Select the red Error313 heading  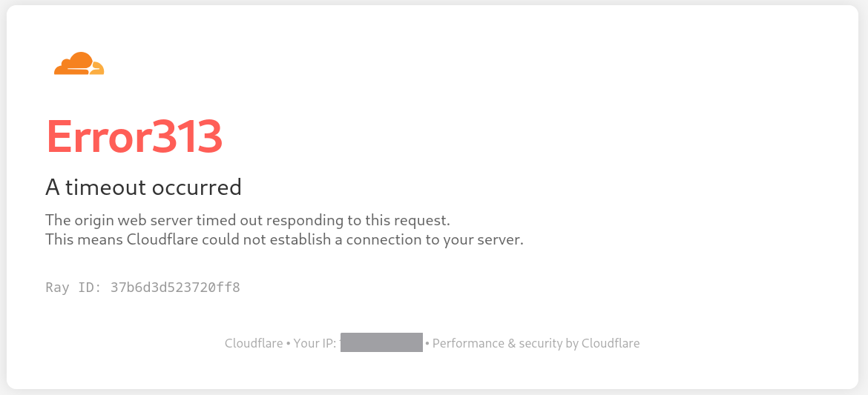coord(134,136)
